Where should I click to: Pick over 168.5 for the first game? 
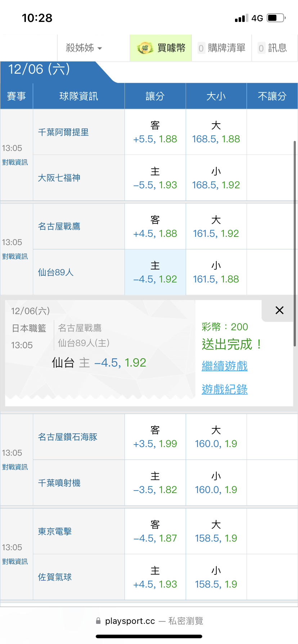(x=216, y=132)
